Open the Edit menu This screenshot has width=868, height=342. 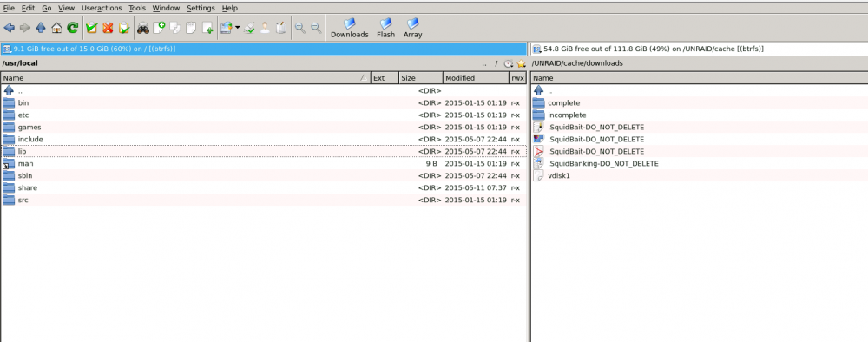[x=29, y=8]
